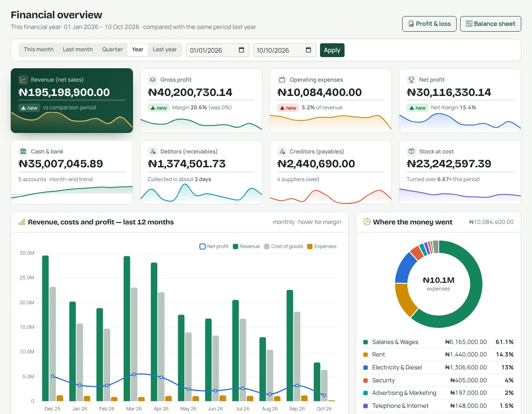The width and height of the screenshot is (532, 414).
Task: Toggle Revenue series in chart legend
Action: 246,247
